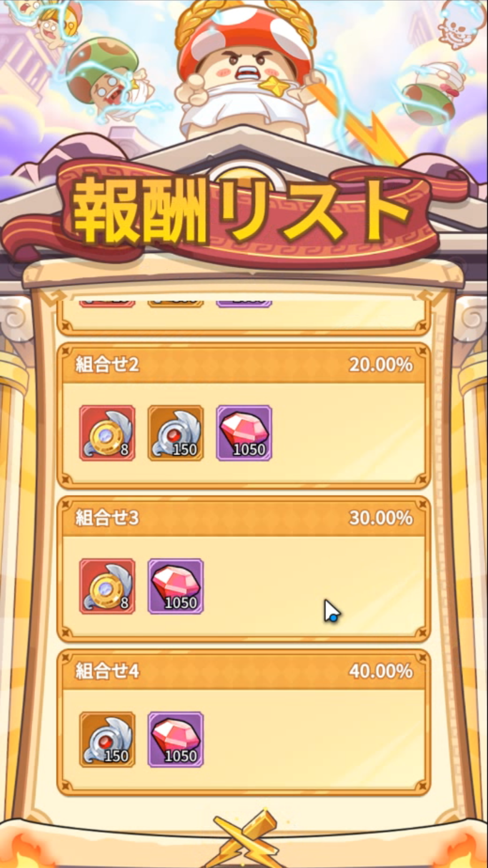The image size is (488, 868).
Task: Tap the red gem 1050 in 組合せ4
Action: point(176,739)
